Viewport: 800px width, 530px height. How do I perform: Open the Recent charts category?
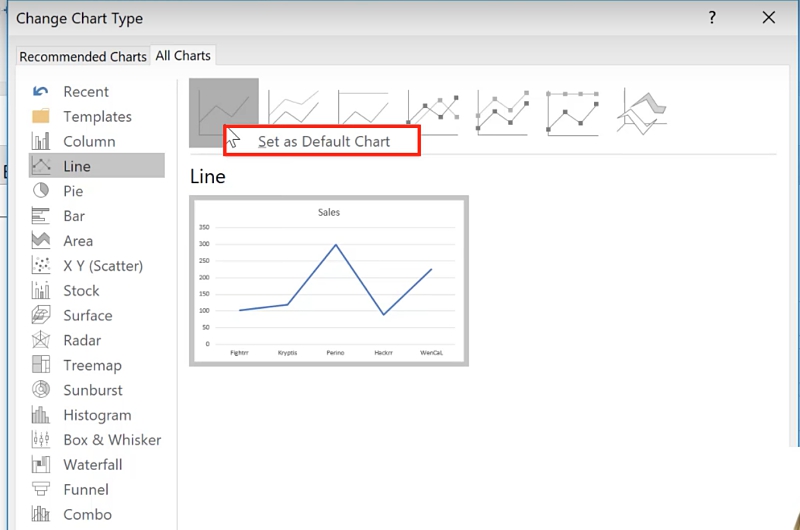86,91
